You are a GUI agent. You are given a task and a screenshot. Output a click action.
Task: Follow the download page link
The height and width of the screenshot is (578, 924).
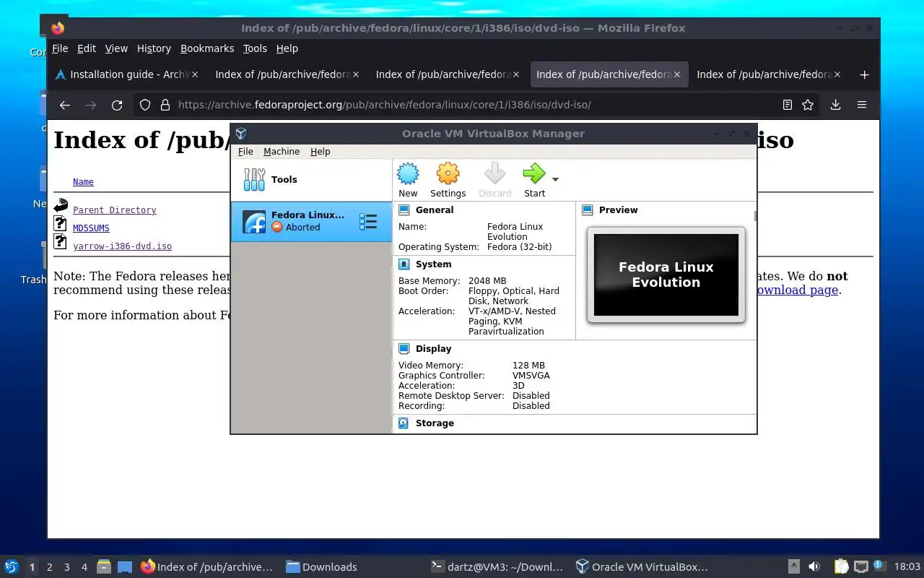click(796, 290)
